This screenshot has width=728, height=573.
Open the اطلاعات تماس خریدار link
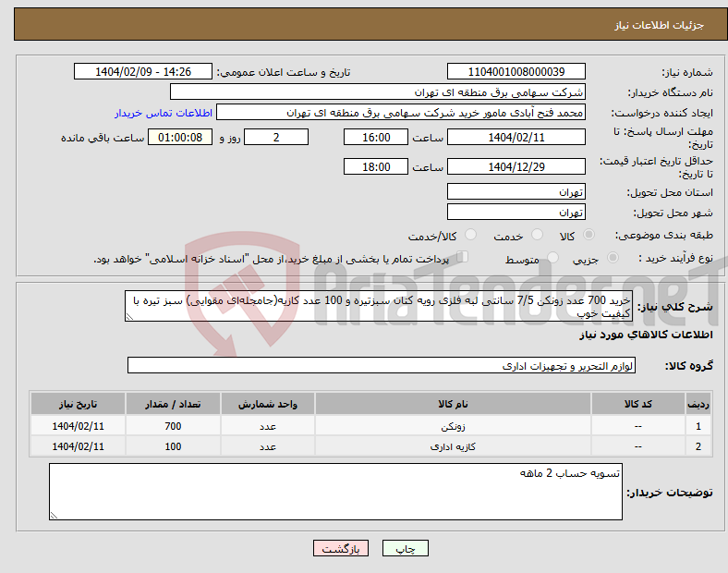[x=164, y=113]
